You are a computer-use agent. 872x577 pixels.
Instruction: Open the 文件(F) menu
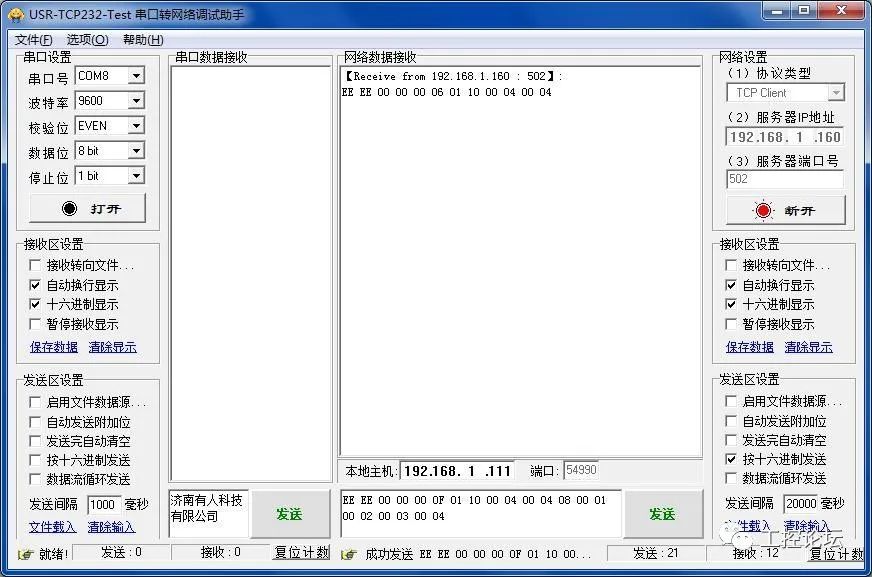[33, 39]
